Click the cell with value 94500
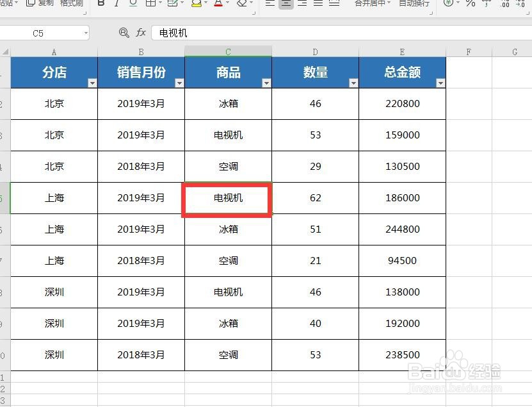The height and width of the screenshot is (407, 532). point(403,261)
